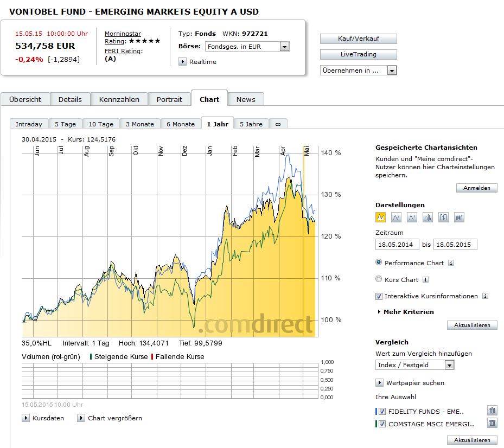Click the Realtime play arrow icon
The width and height of the screenshot is (504, 448).
183,62
